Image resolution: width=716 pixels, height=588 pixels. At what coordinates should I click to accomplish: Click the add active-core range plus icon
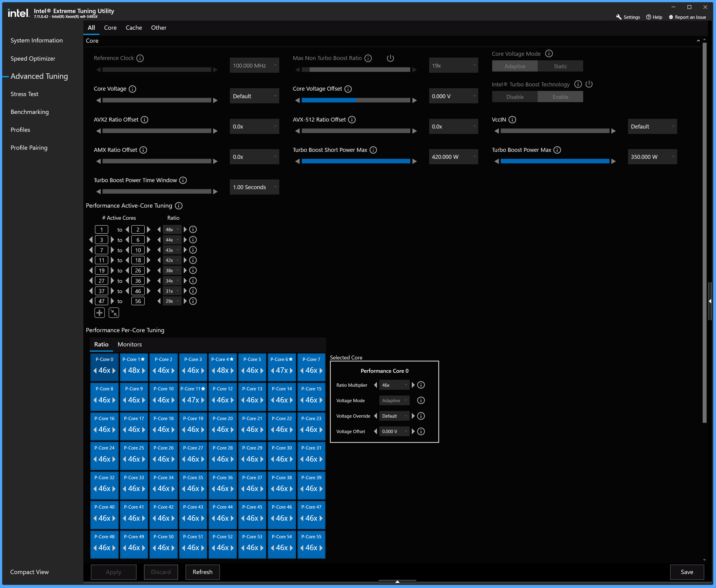pos(100,312)
